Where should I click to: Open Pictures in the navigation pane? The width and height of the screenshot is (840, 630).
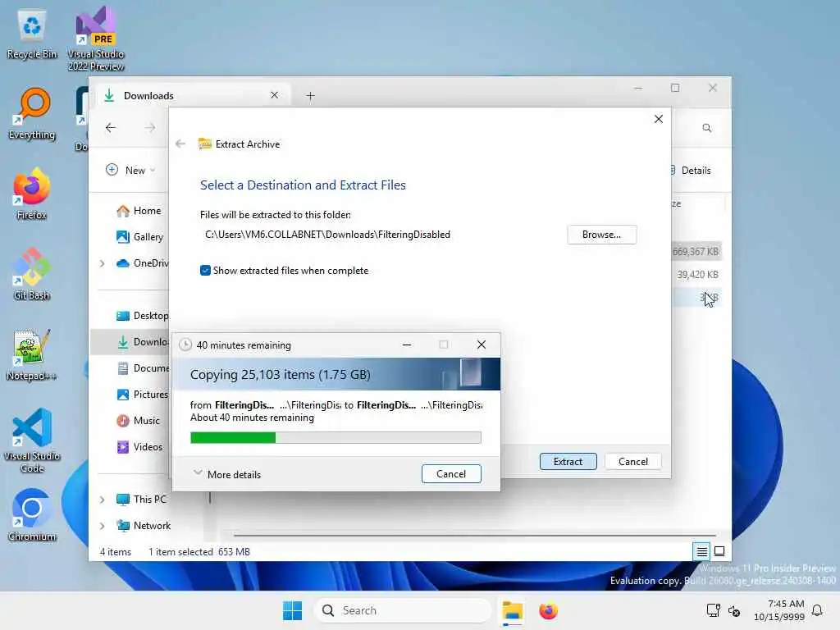(142, 395)
